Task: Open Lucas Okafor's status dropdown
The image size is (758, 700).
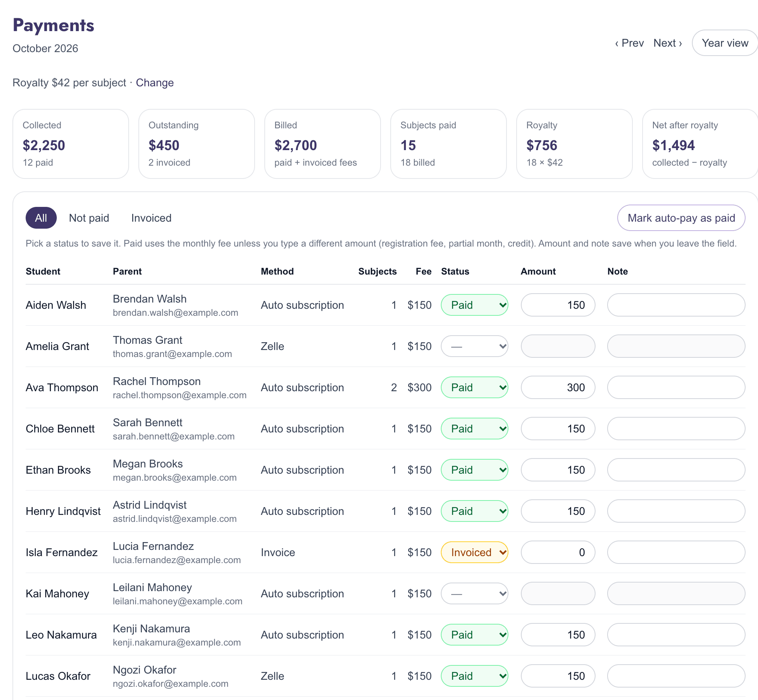Action: (474, 676)
